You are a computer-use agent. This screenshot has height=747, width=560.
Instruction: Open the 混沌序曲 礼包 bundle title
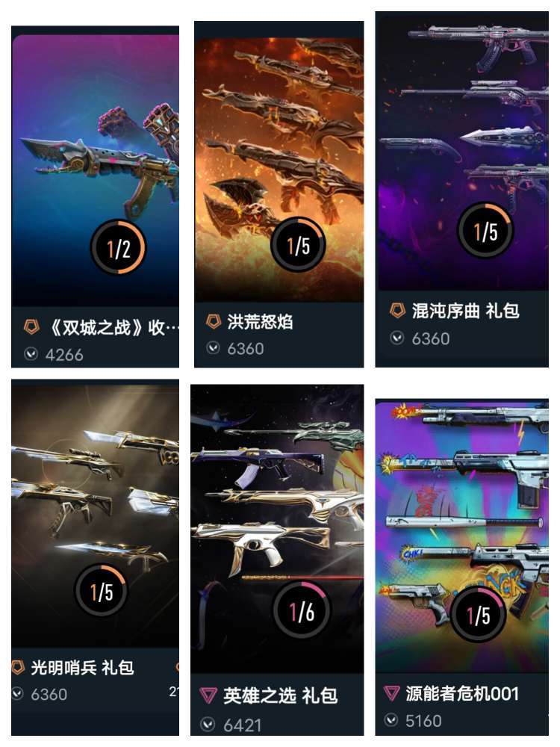point(465,311)
